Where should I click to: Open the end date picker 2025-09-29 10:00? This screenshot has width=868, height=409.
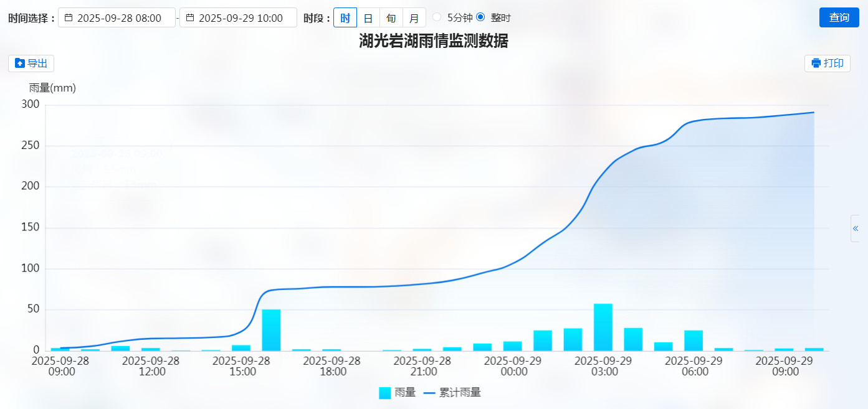tap(240, 18)
